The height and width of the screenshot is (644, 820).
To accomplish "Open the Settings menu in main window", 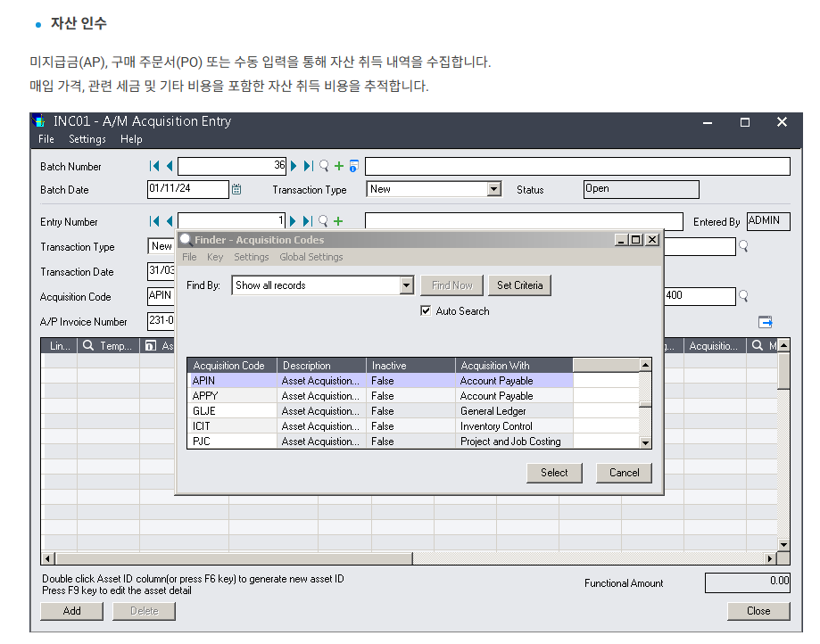I will (87, 139).
